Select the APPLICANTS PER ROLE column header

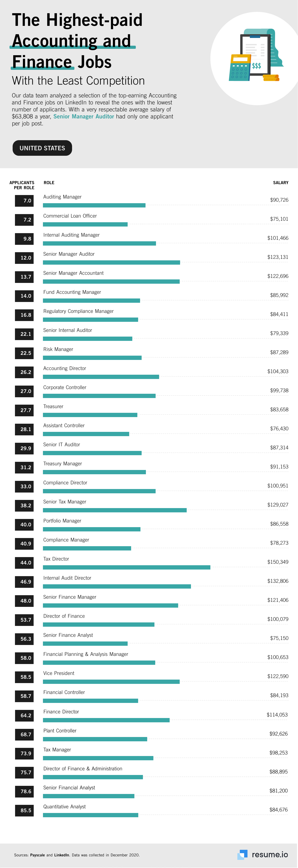pos(22,185)
